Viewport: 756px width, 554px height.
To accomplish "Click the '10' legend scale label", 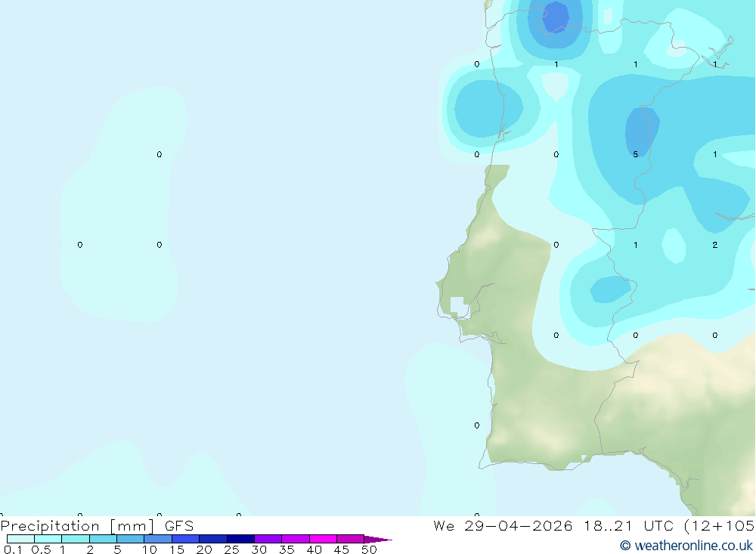I will click(x=150, y=549).
